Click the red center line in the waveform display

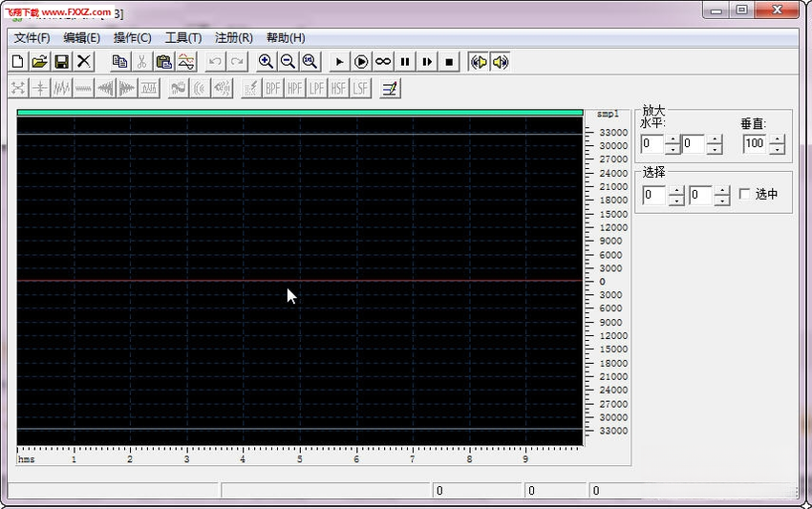tap(300, 281)
